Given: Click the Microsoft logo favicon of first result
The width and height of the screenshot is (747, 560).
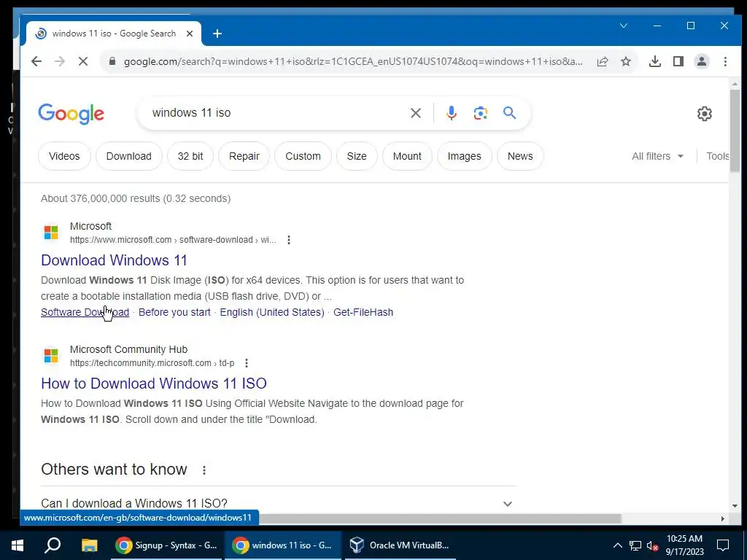Looking at the screenshot, I should coord(51,233).
